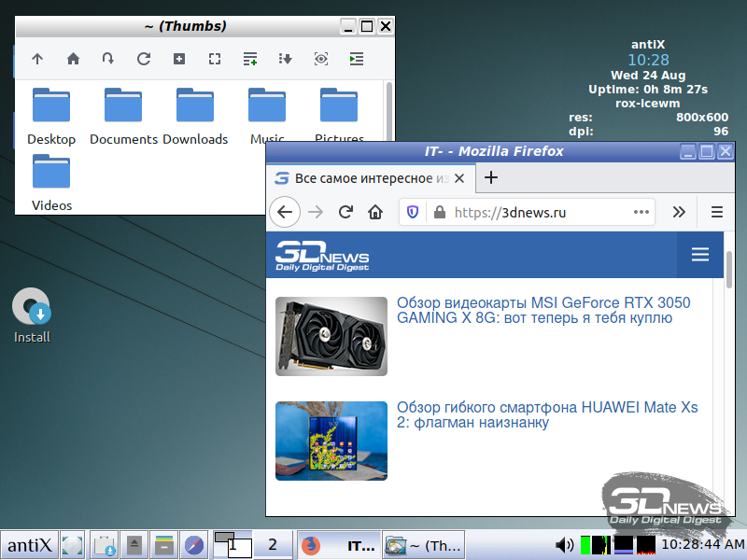This screenshot has width=747, height=560.
Task: Switch to workspace 1
Action: click(x=233, y=545)
